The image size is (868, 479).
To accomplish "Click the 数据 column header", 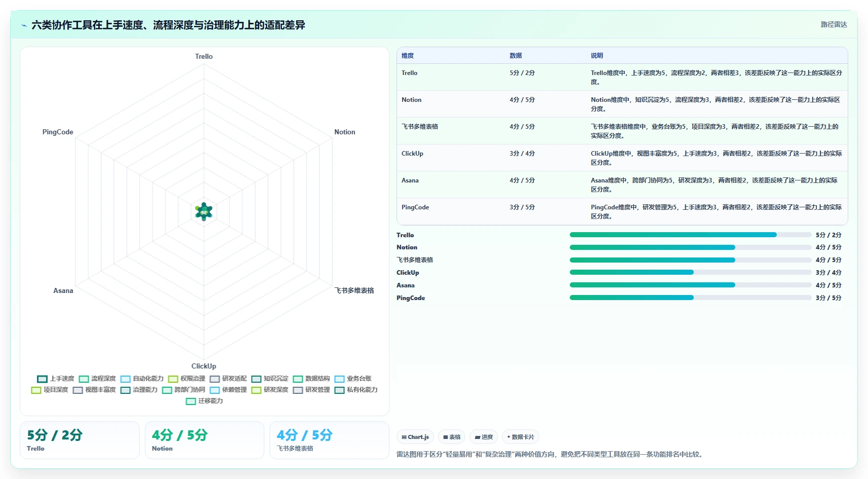I will point(516,56).
